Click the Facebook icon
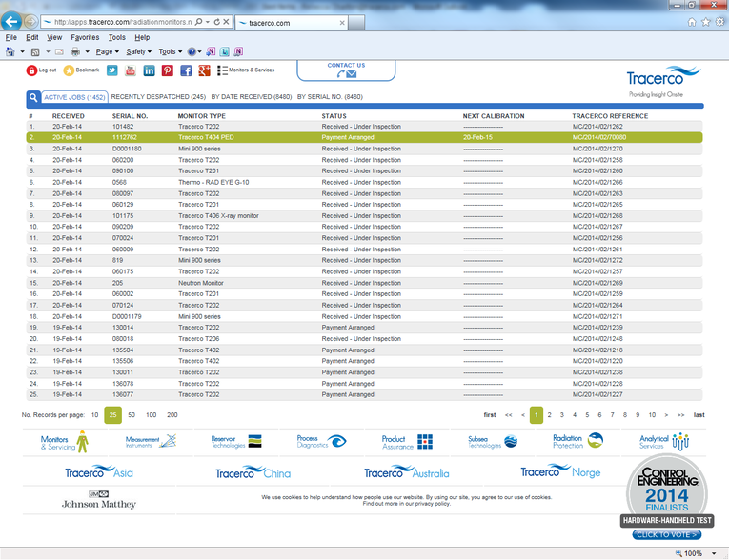The image size is (729, 560). pyautogui.click(x=186, y=70)
